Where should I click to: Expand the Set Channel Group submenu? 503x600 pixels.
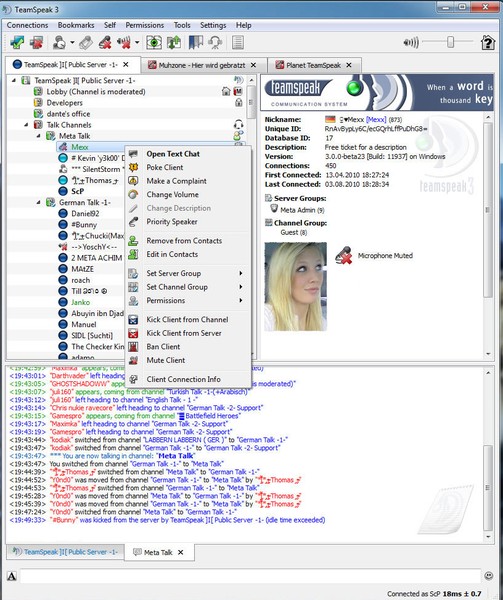coord(188,287)
